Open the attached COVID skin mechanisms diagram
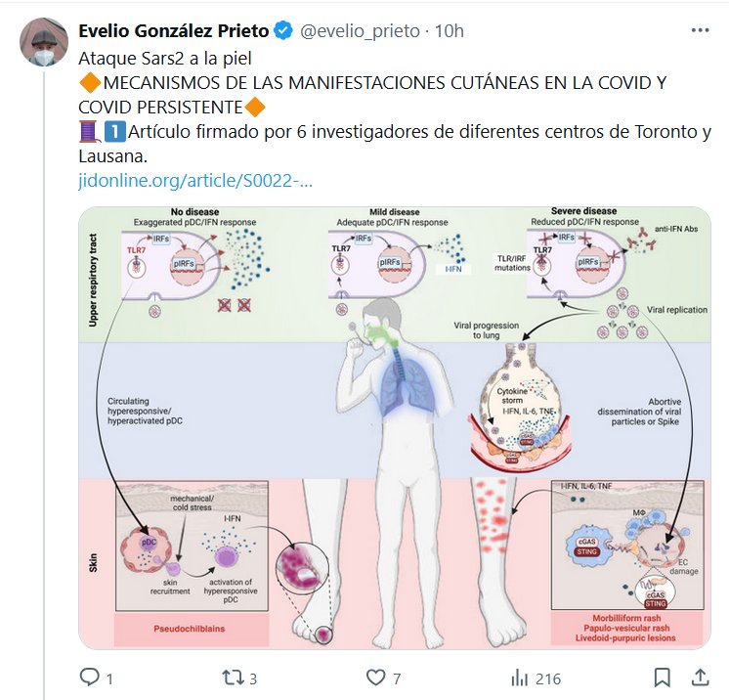 tap(395, 427)
